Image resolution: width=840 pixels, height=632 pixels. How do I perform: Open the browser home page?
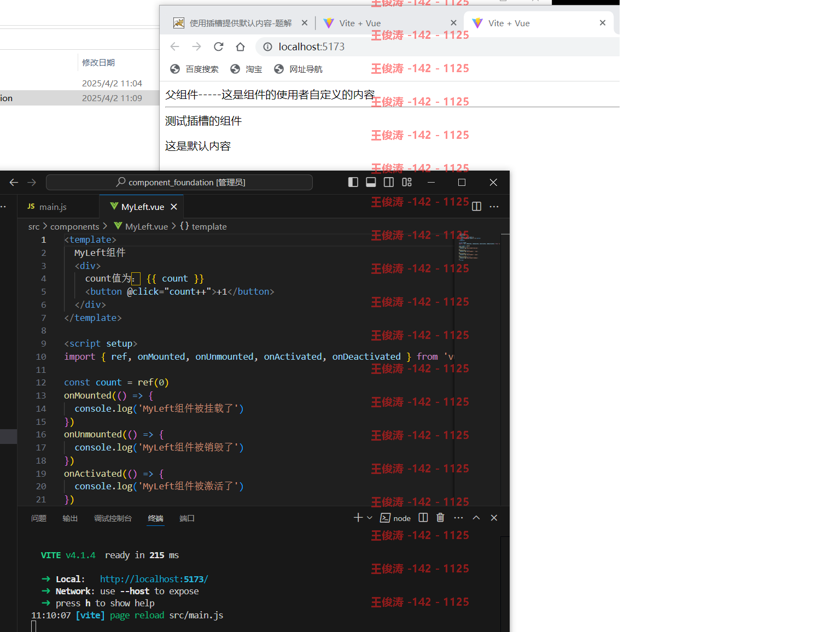click(240, 46)
